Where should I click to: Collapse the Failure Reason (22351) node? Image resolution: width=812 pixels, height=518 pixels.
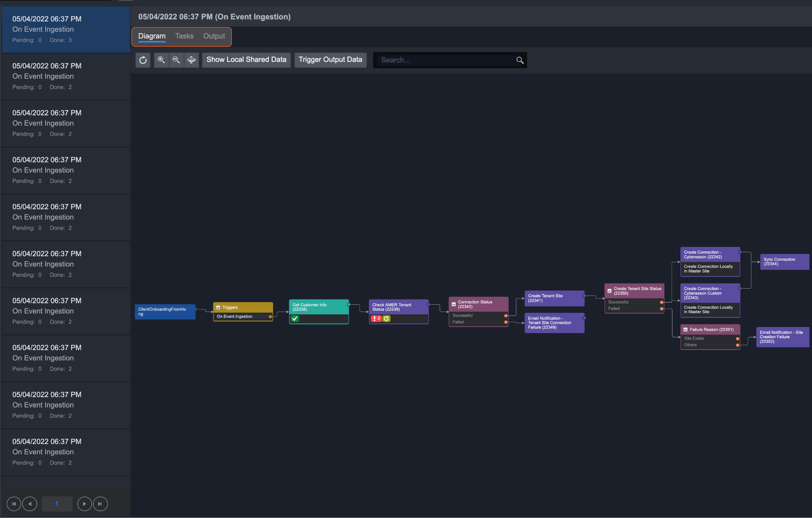(685, 330)
